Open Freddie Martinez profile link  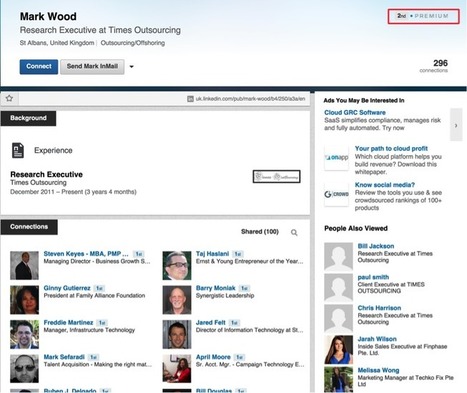tap(68, 323)
